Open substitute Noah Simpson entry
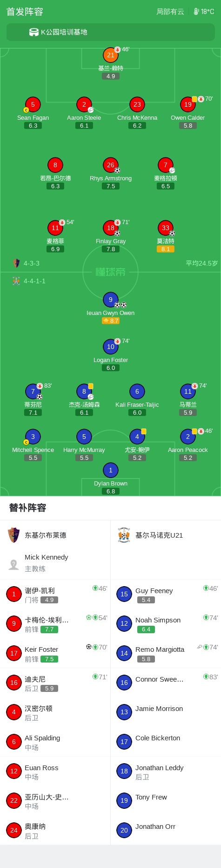The image size is (221, 868). tap(166, 624)
